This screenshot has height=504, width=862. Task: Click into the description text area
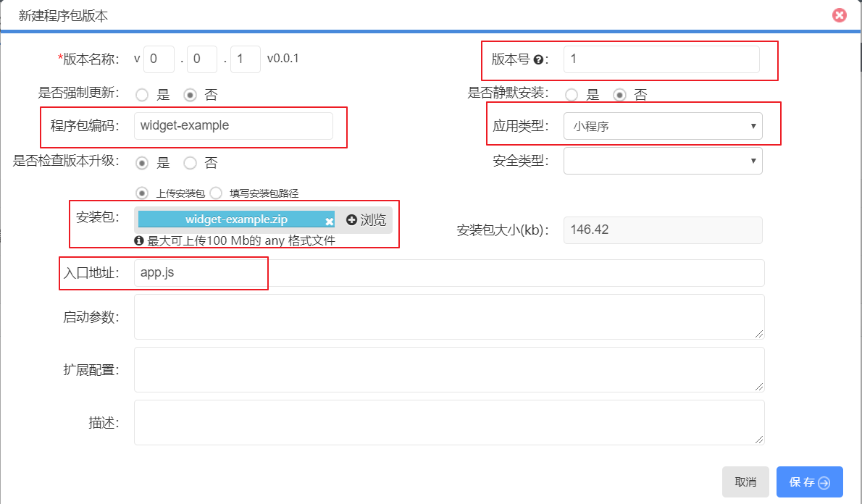tap(449, 422)
